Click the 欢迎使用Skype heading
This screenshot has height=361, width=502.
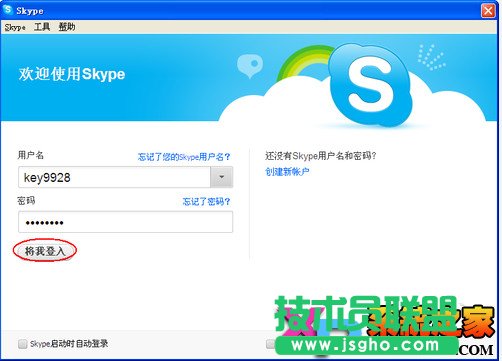[72, 74]
